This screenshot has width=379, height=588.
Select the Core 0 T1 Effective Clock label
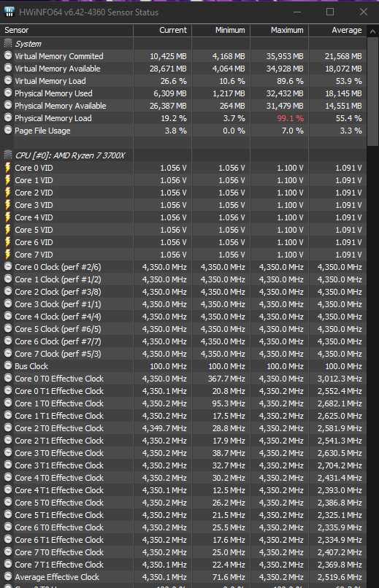tap(59, 391)
